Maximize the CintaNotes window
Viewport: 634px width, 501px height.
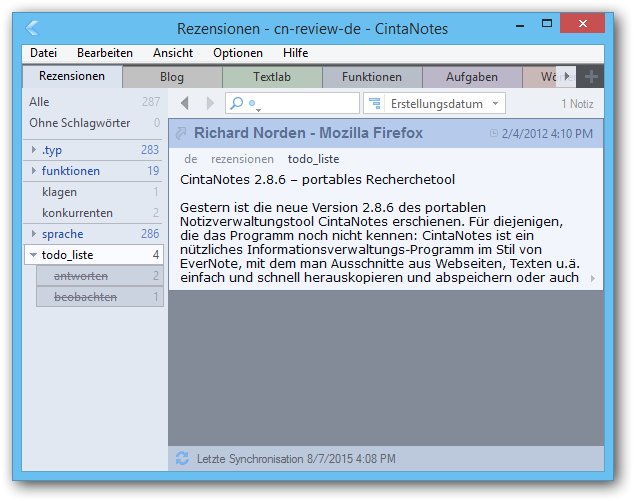click(x=547, y=23)
